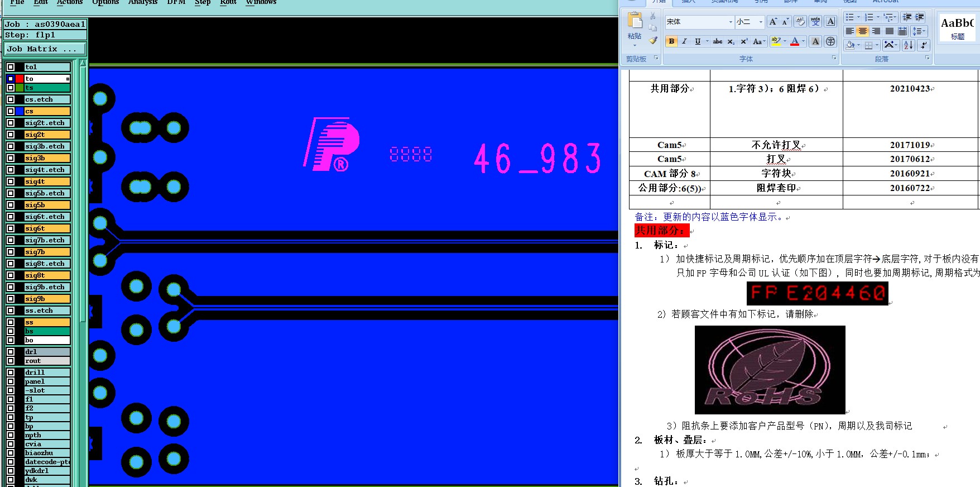This screenshot has width=980, height=487.
Task: Open the Rout menu
Action: [228, 2]
